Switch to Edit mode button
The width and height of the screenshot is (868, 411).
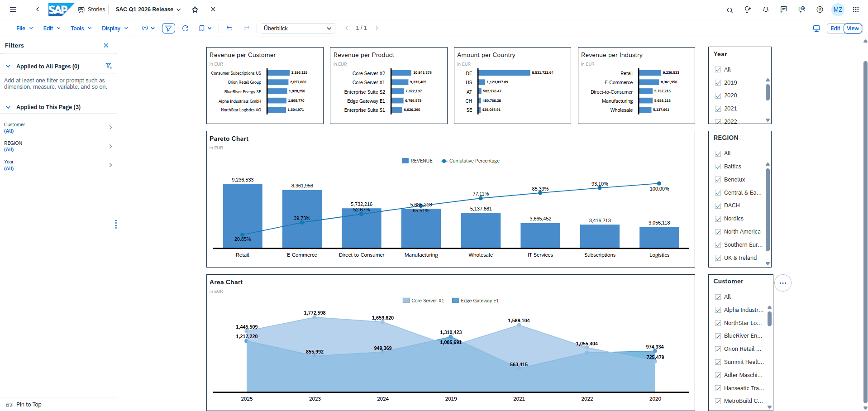tap(835, 29)
